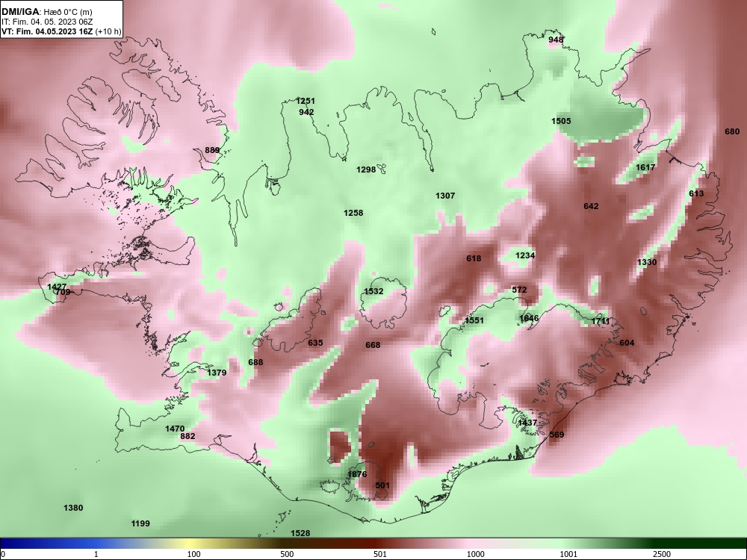Click the 1427 value on the western peninsula
The image size is (747, 560).
57,287
